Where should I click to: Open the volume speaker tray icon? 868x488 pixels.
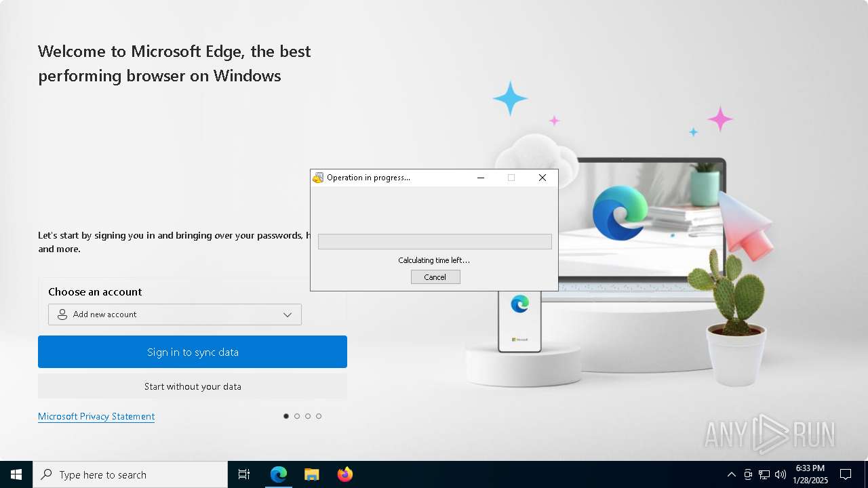point(781,474)
